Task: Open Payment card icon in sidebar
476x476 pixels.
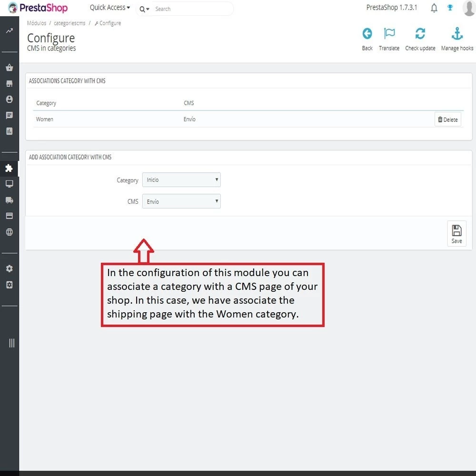Action: pyautogui.click(x=10, y=216)
